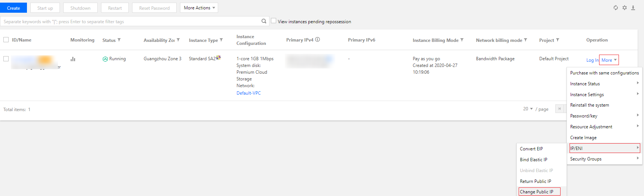
Task: Click the refresh icon above the instance table
Action: 616,8
